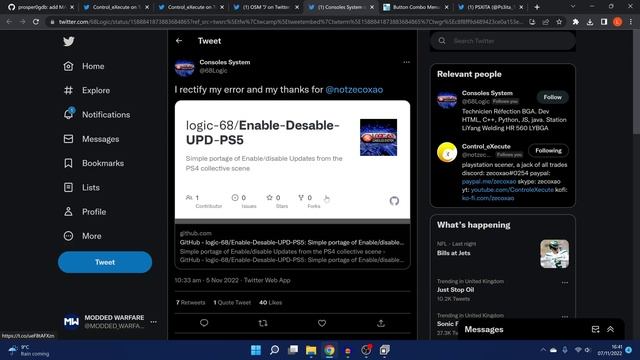Switch to the prosperl/gdb GitHub tab
The image size is (640, 360).
click(41, 7)
